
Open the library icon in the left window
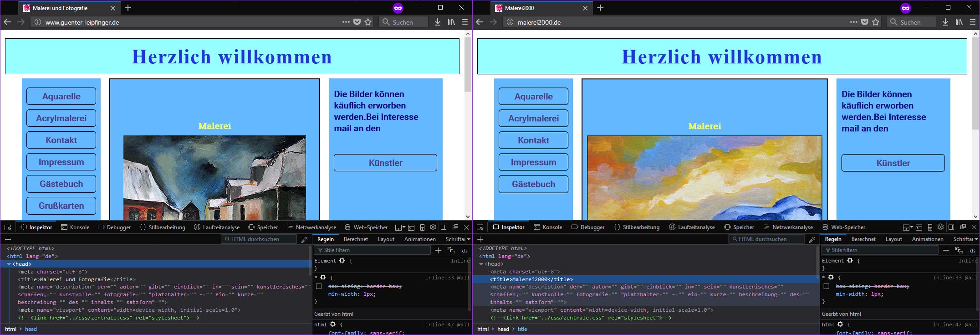(x=451, y=22)
